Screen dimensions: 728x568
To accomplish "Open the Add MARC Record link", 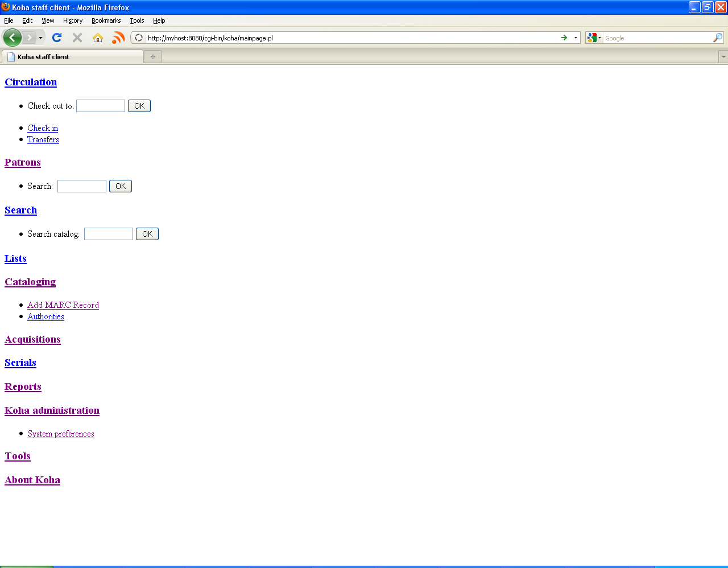I will tap(63, 305).
